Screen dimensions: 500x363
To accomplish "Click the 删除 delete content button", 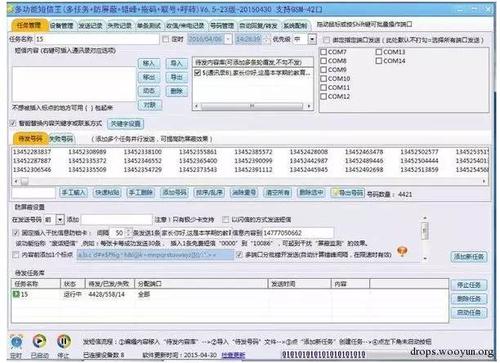I will pyautogui.click(x=177, y=91).
